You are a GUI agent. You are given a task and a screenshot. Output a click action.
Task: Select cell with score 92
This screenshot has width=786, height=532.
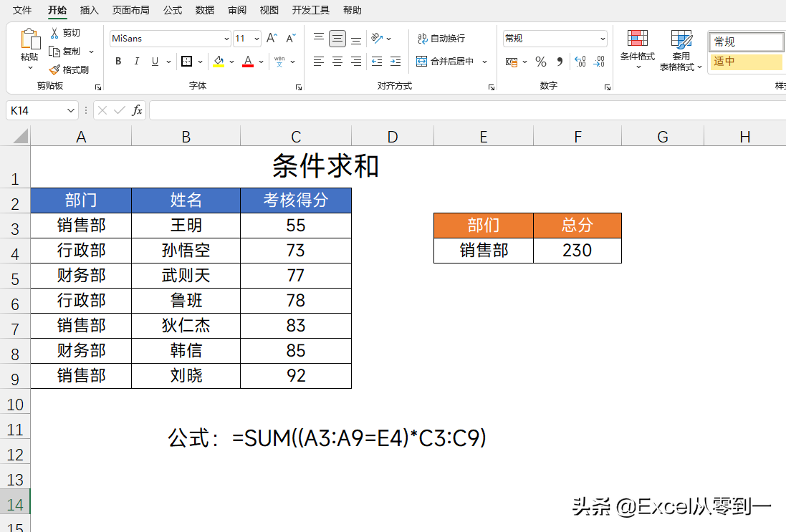pyautogui.click(x=296, y=376)
